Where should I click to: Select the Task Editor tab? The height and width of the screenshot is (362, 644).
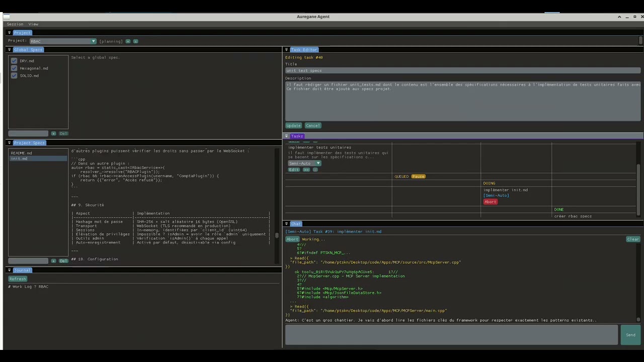tap(304, 50)
